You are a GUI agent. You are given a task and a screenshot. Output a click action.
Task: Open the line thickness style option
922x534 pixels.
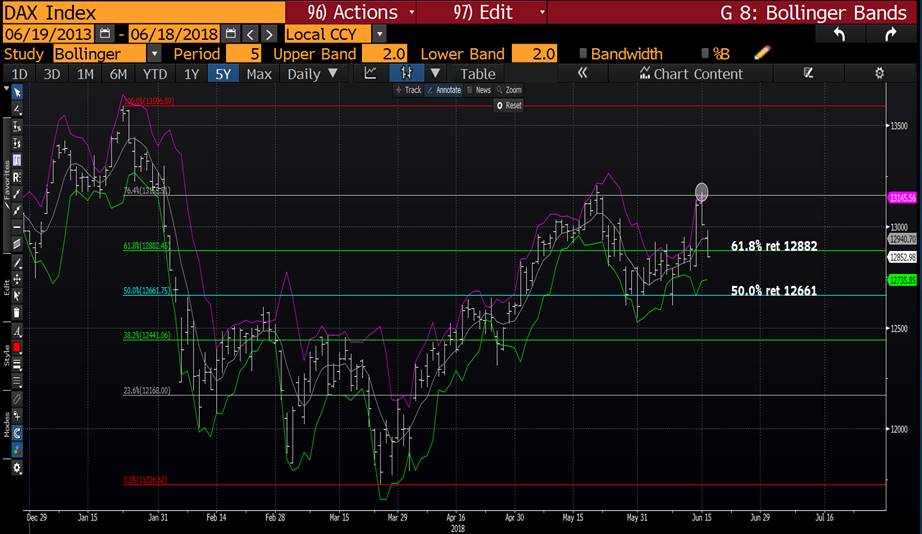click(17, 365)
